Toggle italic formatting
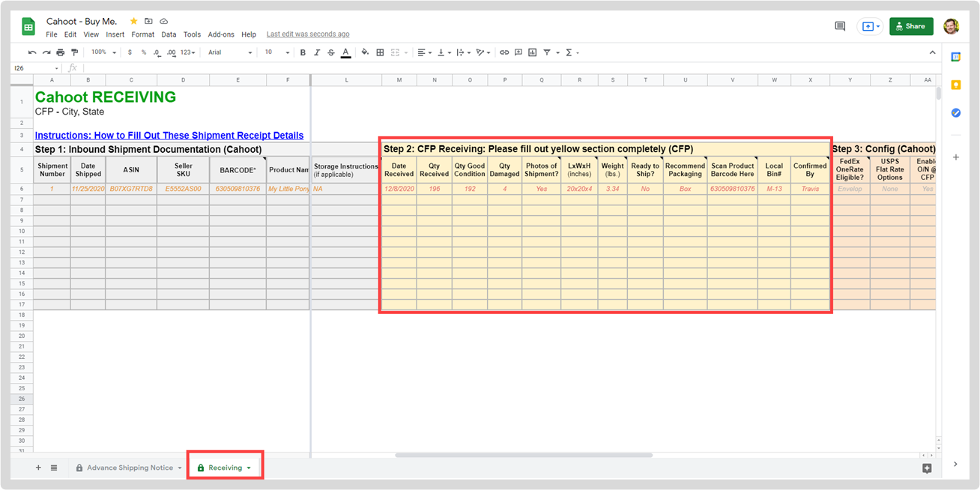980x490 pixels. pyautogui.click(x=317, y=52)
